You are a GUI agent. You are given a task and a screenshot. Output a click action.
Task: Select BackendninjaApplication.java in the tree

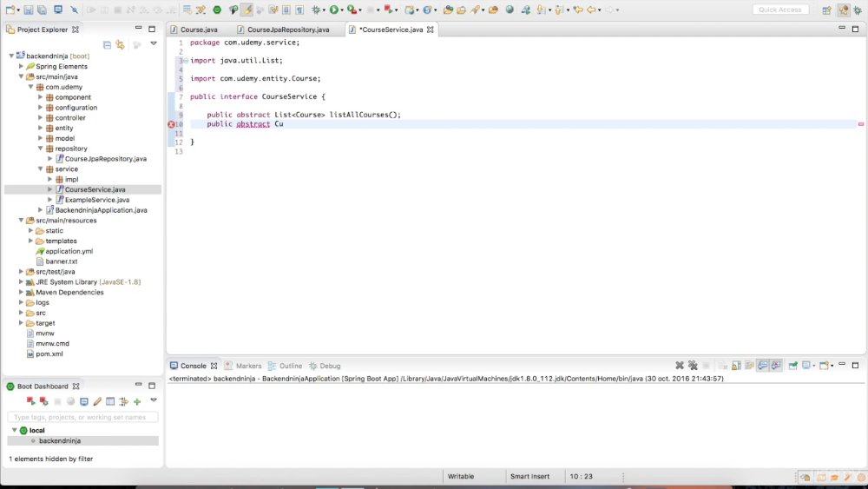coord(101,210)
